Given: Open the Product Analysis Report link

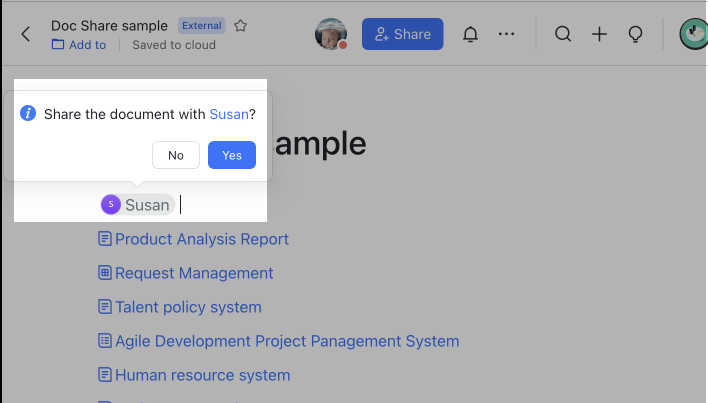Looking at the screenshot, I should (x=201, y=239).
